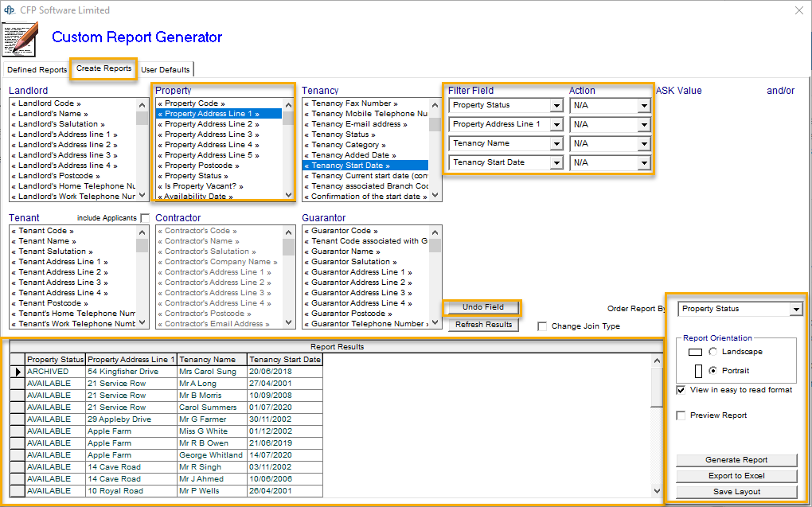
Task: Open the Property Address Line 1 filter dropdown
Action: tap(556, 125)
